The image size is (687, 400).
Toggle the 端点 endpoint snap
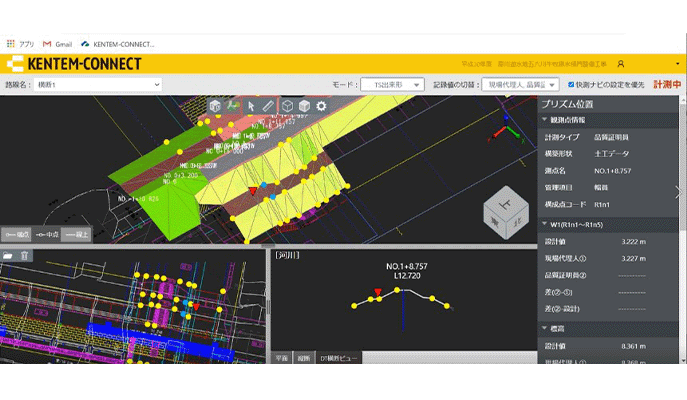point(16,235)
